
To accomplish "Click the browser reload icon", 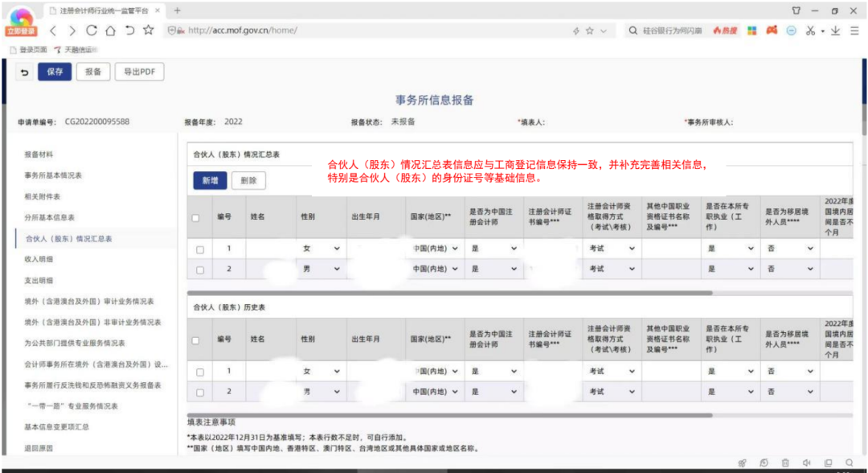I will coord(91,31).
